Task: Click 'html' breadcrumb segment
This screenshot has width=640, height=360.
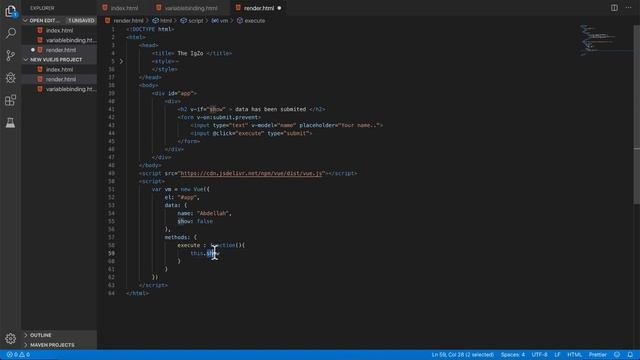Action: pyautogui.click(x=166, y=20)
